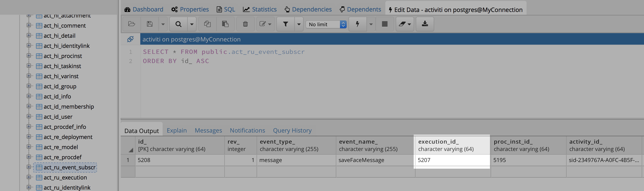Click the select-all corner grid cell
The height and width of the screenshot is (191, 644).
[128, 145]
